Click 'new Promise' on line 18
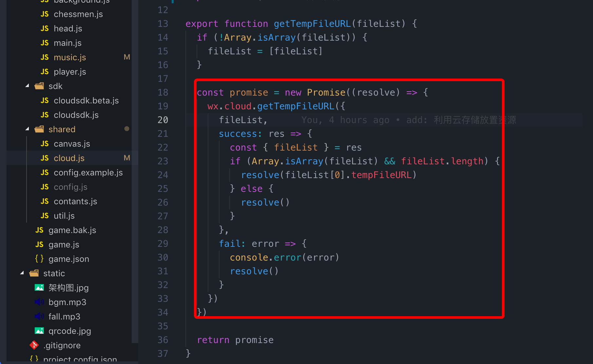This screenshot has width=593, height=364. (315, 92)
